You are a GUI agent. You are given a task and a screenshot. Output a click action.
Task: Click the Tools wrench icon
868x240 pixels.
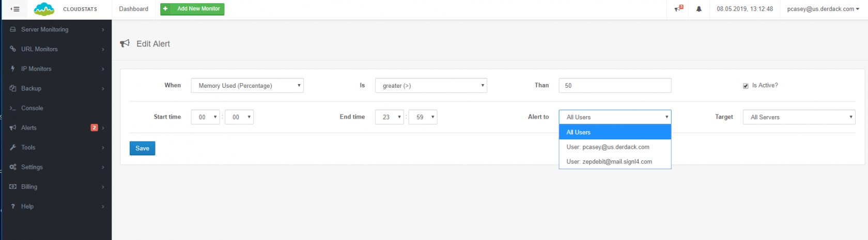point(13,147)
